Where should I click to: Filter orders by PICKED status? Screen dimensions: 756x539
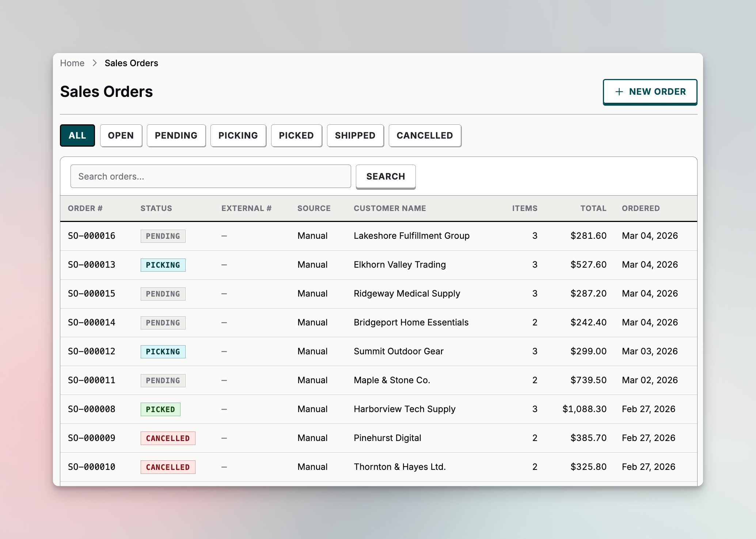pyautogui.click(x=296, y=135)
